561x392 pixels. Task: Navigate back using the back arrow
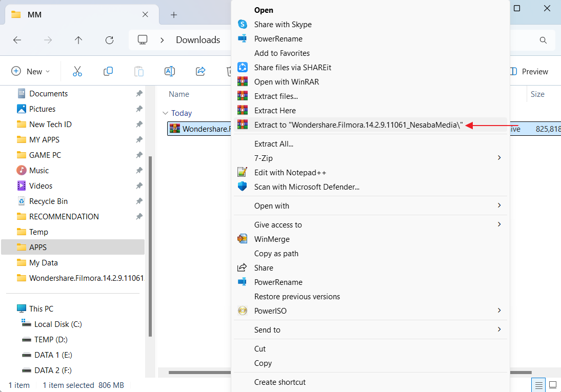click(x=17, y=40)
